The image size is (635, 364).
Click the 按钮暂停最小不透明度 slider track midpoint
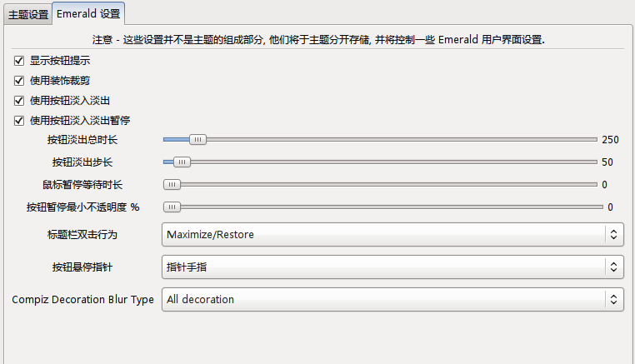coord(383,207)
